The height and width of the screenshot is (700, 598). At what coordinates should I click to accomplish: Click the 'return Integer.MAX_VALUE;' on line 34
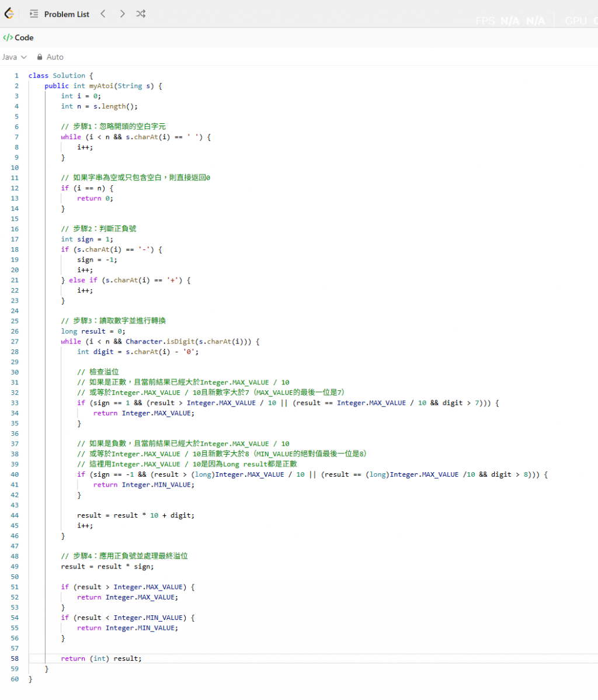click(x=144, y=413)
